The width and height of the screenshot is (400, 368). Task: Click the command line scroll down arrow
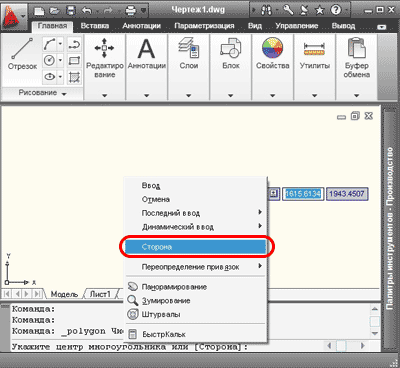375,334
